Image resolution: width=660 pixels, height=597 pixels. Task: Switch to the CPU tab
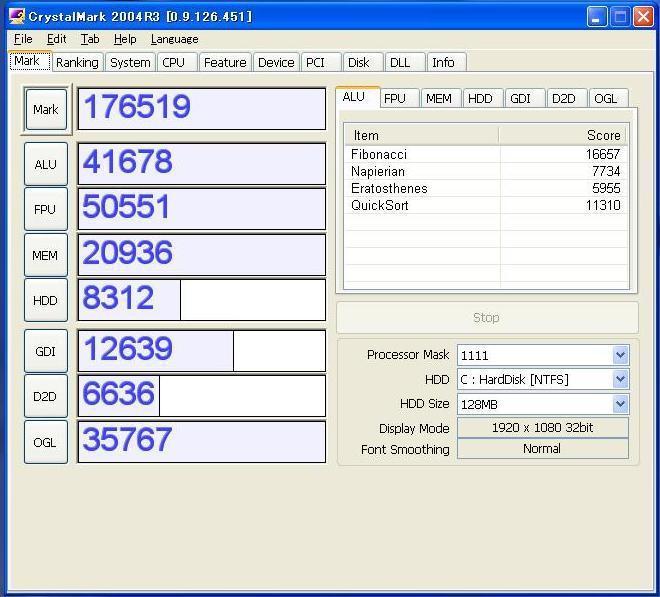(177, 62)
